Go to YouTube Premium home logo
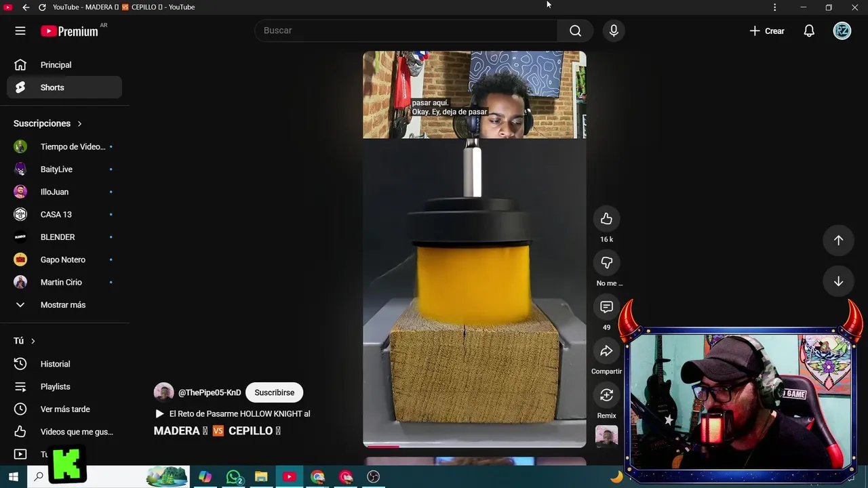 pyautogui.click(x=69, y=31)
